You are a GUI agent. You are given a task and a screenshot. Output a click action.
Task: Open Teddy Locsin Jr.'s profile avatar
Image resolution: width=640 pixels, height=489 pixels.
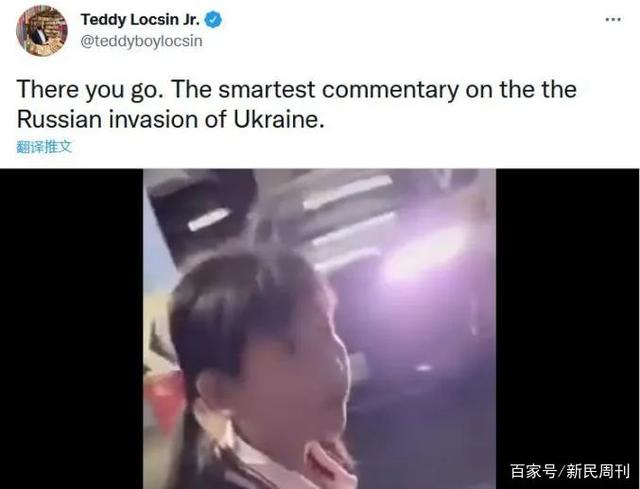pyautogui.click(x=42, y=31)
